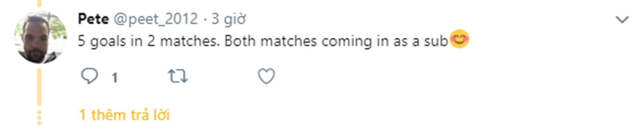The image size is (644, 137).
Task: Click the word 'goals' in the tweet
Action: (x=108, y=41)
